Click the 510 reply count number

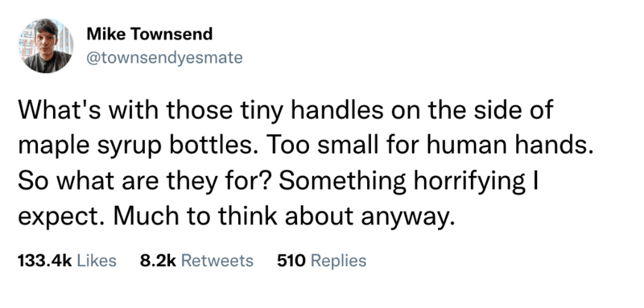click(291, 261)
